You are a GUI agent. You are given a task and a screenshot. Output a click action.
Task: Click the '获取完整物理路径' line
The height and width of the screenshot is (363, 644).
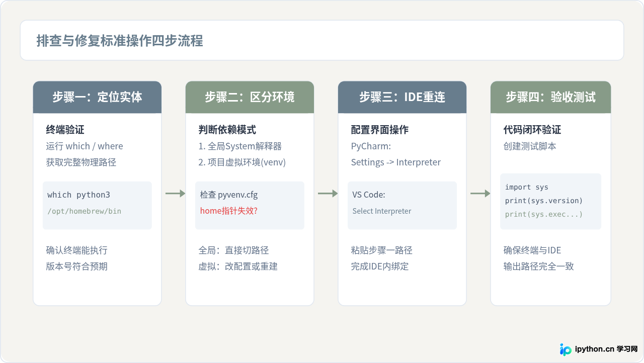tap(81, 162)
